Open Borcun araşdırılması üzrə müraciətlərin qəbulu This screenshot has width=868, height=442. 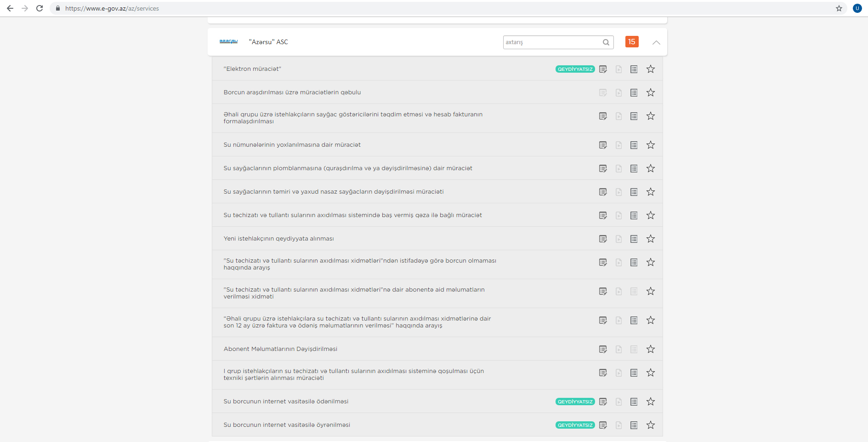coord(292,92)
